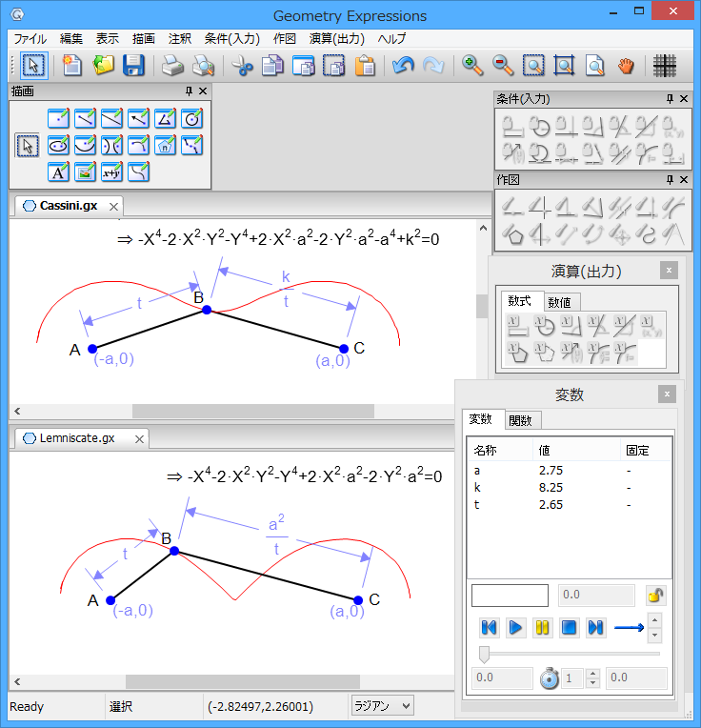This screenshot has height=728, width=701.
Task: Pin the 描画 panel with pushpin
Action: point(189,91)
